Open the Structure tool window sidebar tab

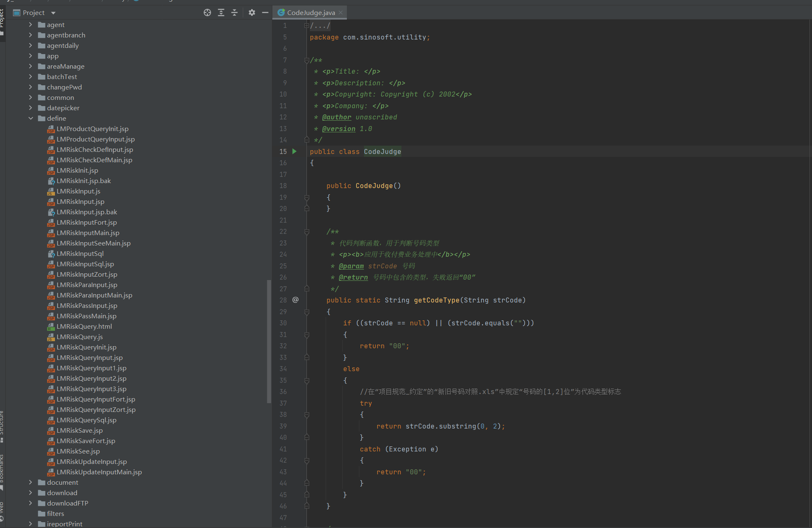(2, 426)
